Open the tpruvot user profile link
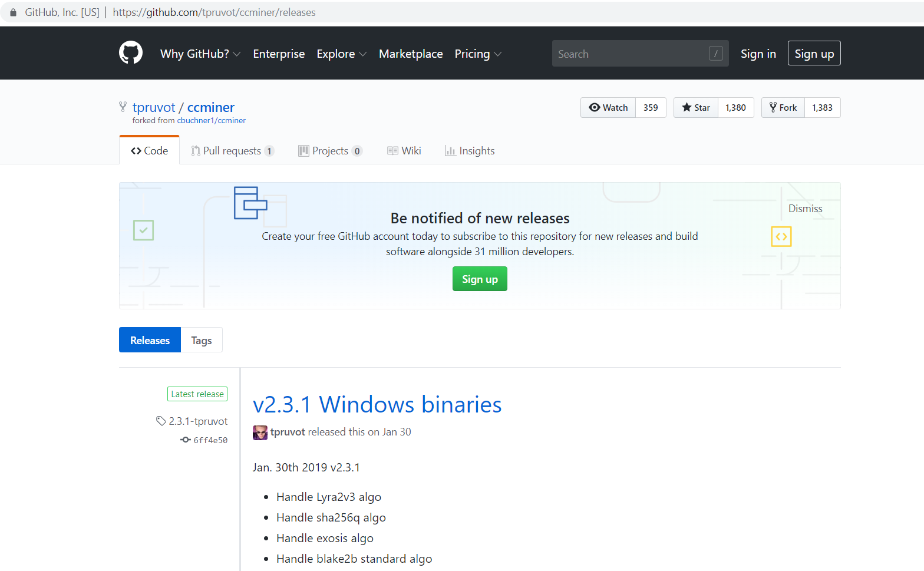The image size is (924, 571). point(154,107)
